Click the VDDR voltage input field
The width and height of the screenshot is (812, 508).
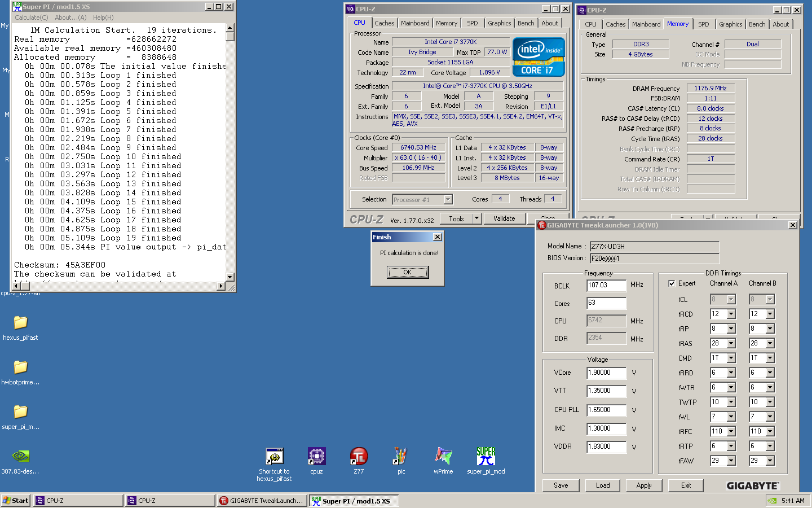tap(607, 446)
